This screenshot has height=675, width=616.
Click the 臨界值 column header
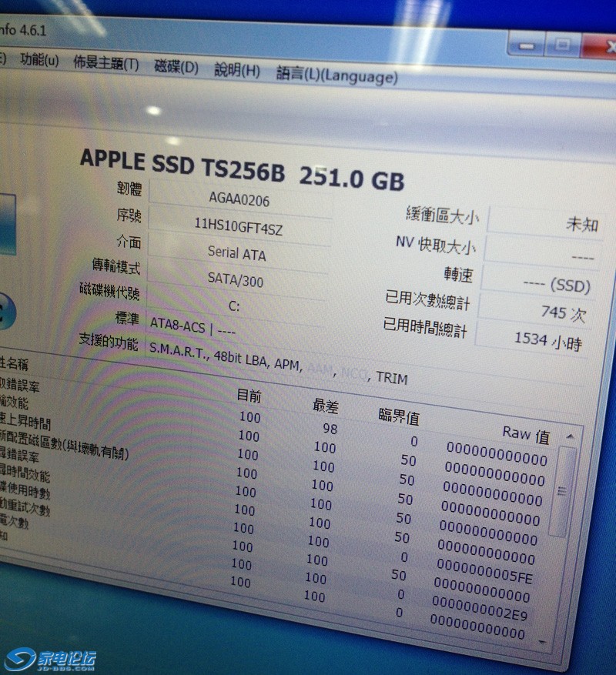click(x=399, y=416)
